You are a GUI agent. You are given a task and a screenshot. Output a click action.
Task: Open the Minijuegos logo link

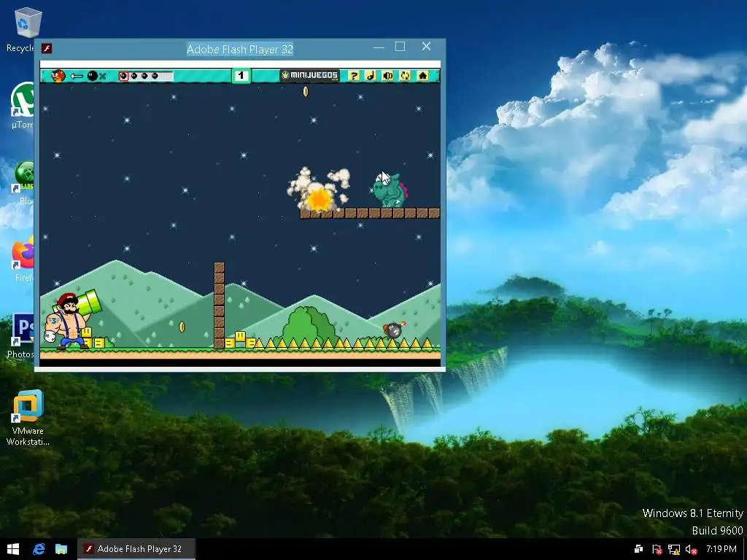(x=309, y=75)
